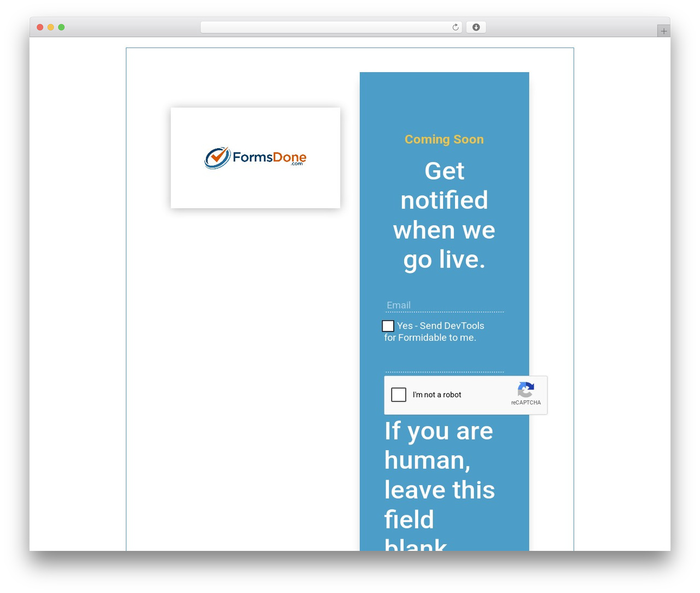Click the browser address bar
The image size is (700, 593).
click(x=331, y=27)
